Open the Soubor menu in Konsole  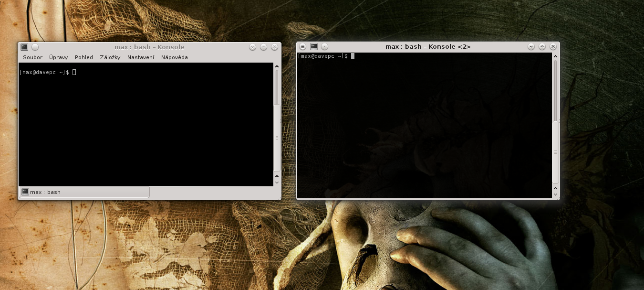click(32, 57)
